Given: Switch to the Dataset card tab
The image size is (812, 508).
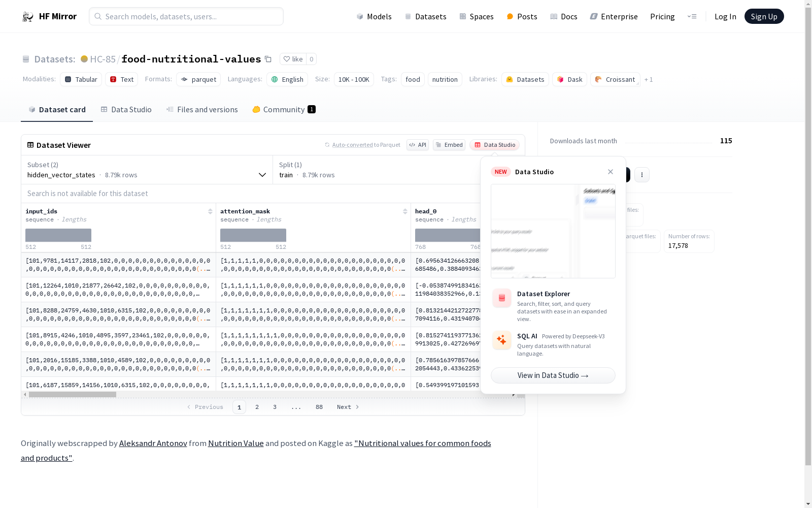Looking at the screenshot, I should click(x=57, y=109).
